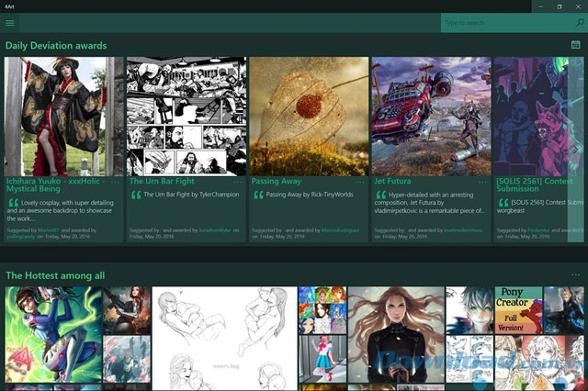The width and height of the screenshot is (588, 391).
Task: Open more options for Passing Away card
Action: (x=360, y=183)
